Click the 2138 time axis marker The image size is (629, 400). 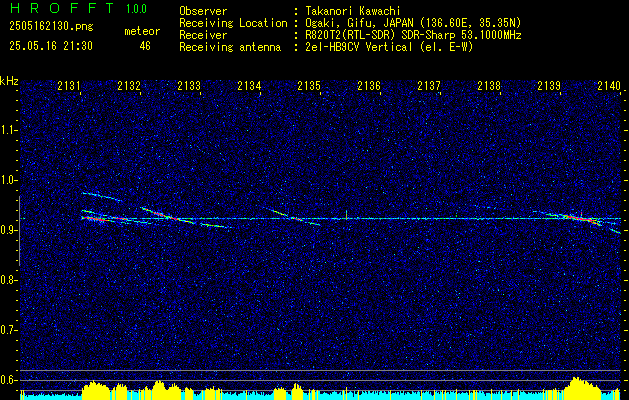(489, 85)
